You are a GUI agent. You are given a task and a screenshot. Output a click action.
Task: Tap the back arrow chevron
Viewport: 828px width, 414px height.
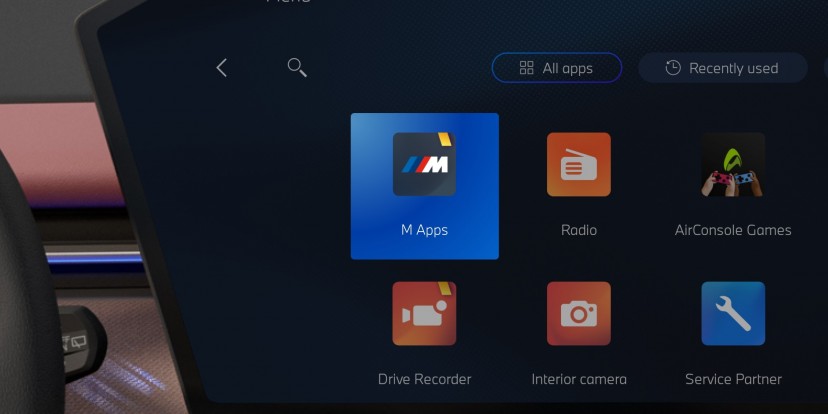(222, 68)
